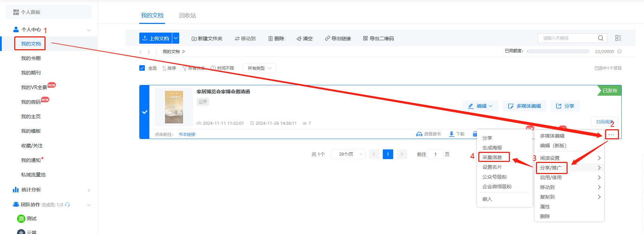Image resolution: width=644 pixels, height=234 pixels.
Task: Switch to list view layout icon
Action: [x=618, y=38]
